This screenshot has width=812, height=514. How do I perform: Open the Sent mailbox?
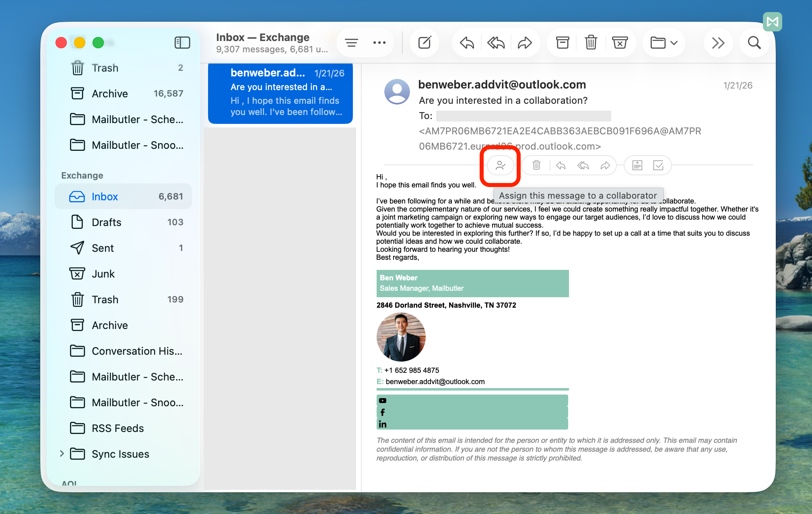pyautogui.click(x=124, y=248)
